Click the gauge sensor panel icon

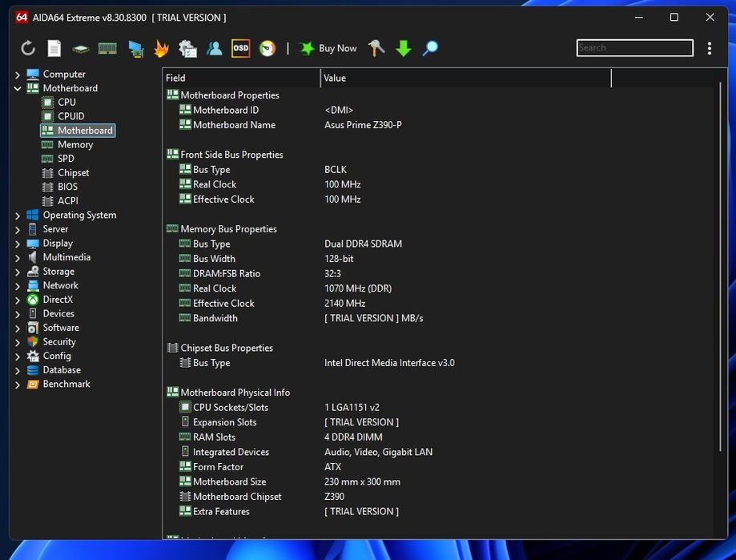[x=267, y=48]
